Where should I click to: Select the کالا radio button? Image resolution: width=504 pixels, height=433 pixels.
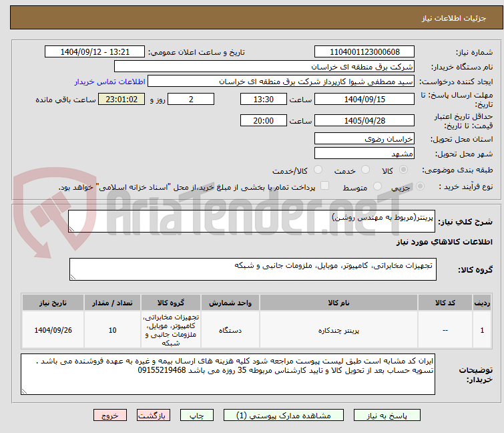click(403, 170)
